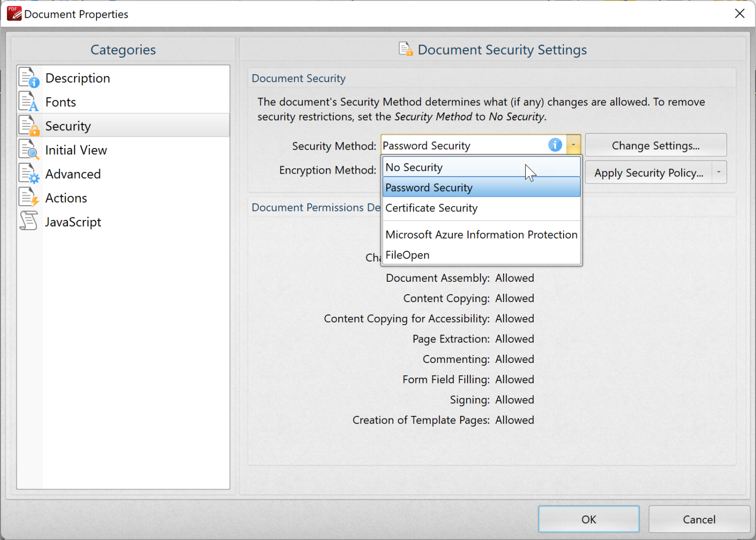Click the Change Settings button
Image resolution: width=756 pixels, height=540 pixels.
coord(655,145)
